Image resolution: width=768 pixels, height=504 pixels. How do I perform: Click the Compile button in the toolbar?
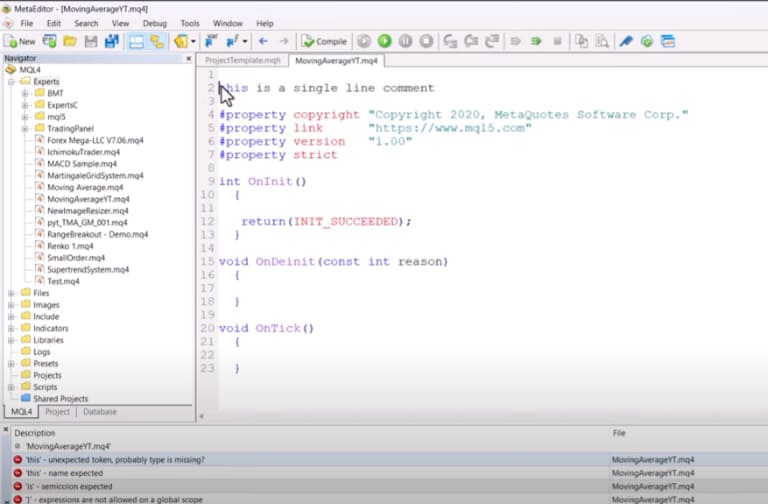(325, 42)
